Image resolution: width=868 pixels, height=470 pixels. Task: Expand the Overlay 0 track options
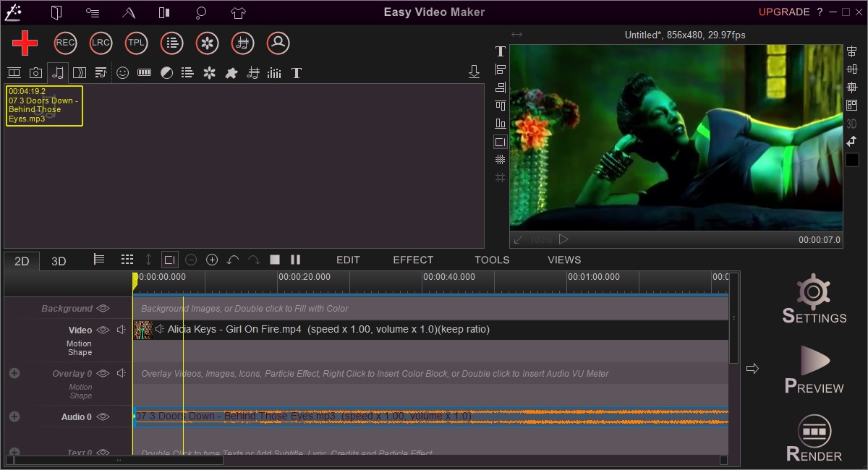pos(14,373)
